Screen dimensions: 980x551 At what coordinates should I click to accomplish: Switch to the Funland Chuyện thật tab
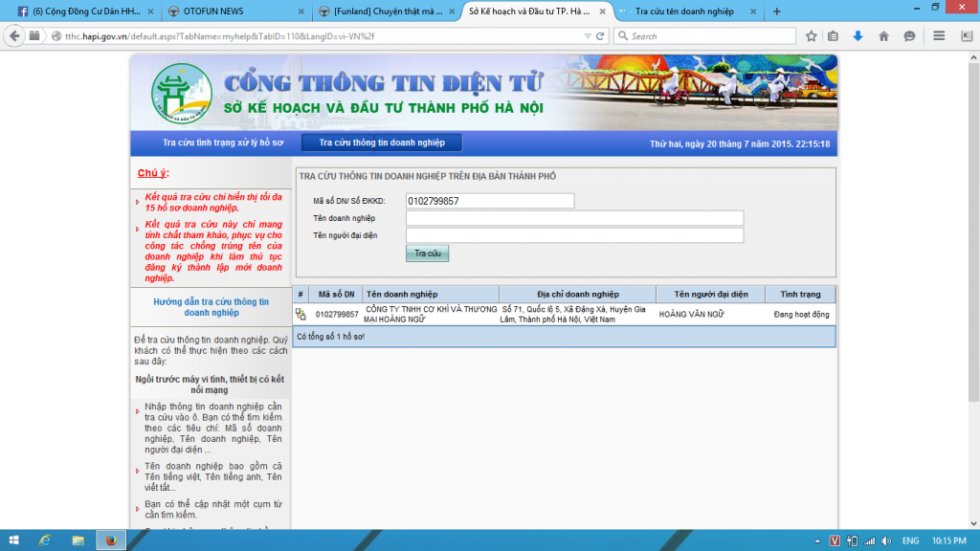pyautogui.click(x=387, y=11)
